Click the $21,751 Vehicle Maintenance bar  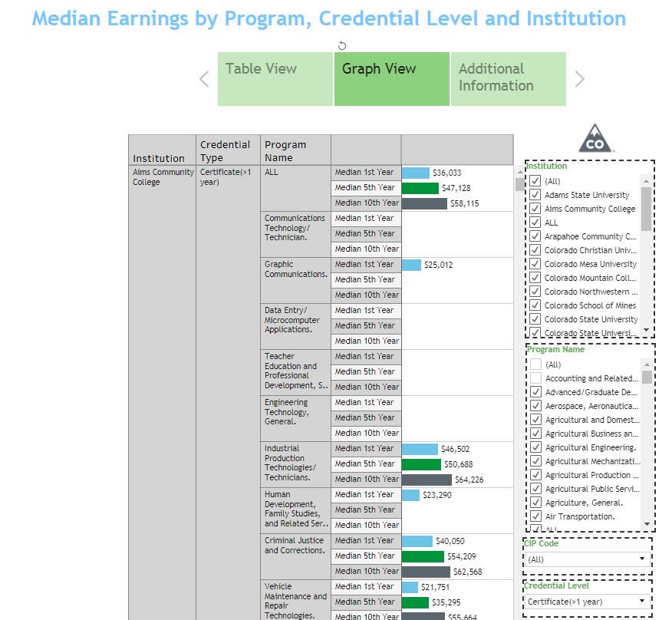click(410, 588)
